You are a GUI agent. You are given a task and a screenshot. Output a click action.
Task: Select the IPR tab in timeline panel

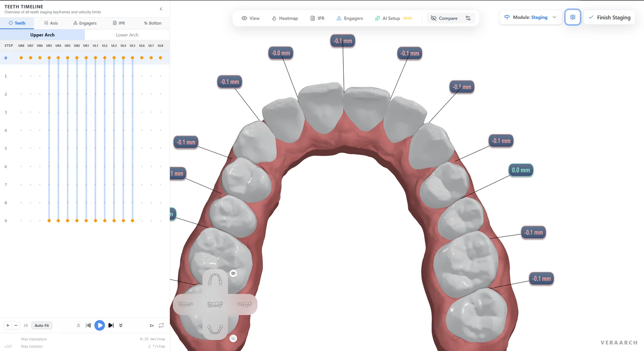click(x=119, y=23)
